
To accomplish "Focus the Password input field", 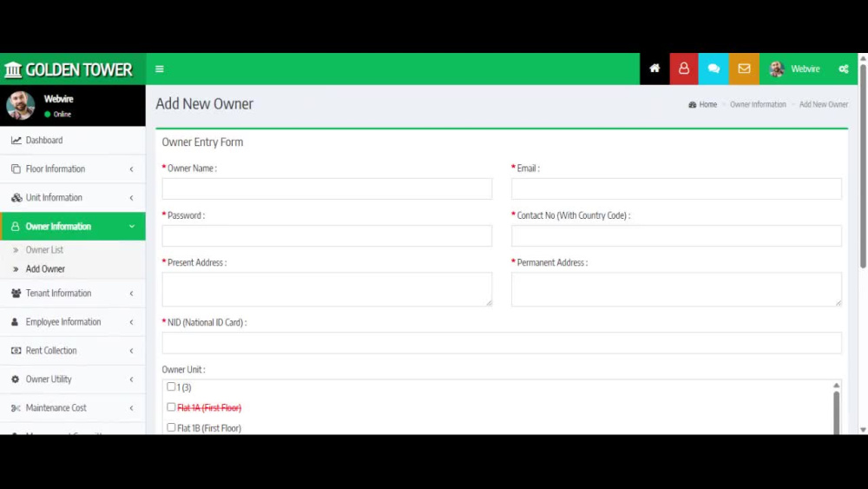I will tap(326, 236).
